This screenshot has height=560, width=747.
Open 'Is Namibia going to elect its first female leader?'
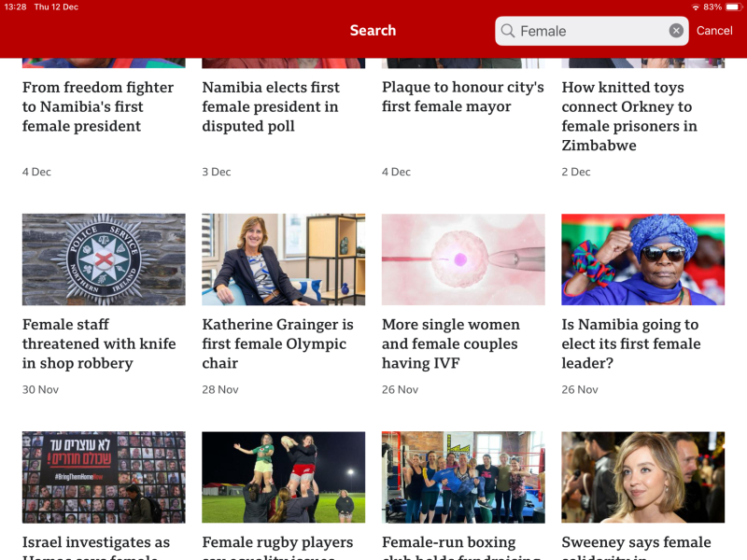(641, 343)
